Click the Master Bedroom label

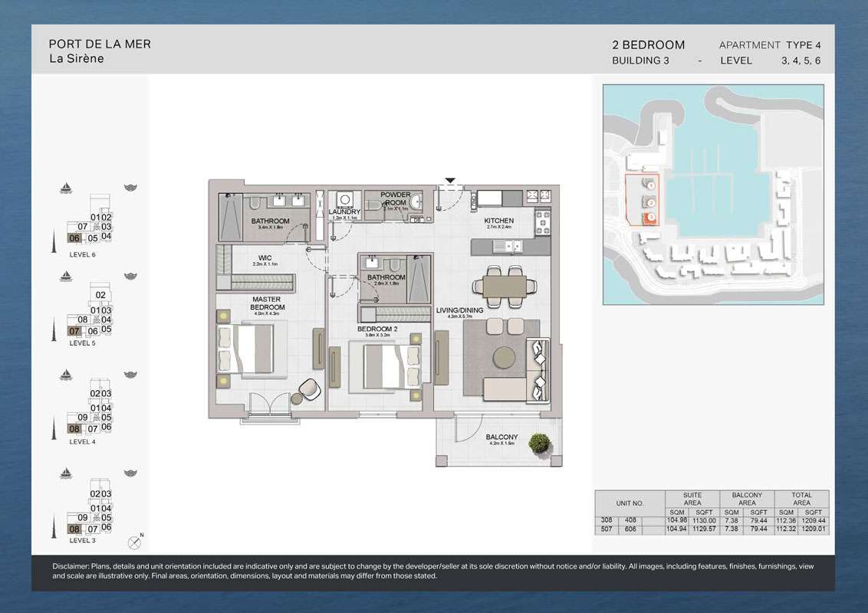click(266, 303)
